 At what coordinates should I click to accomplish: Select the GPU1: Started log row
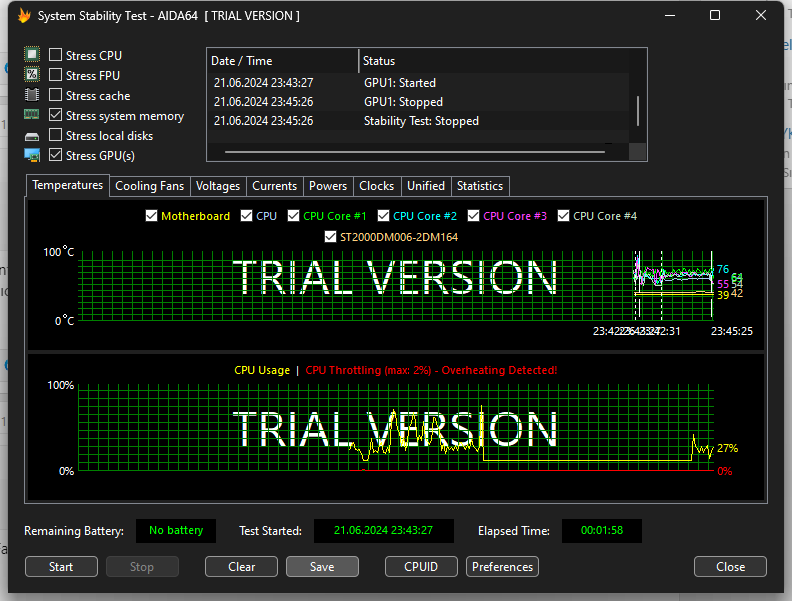pos(418,83)
